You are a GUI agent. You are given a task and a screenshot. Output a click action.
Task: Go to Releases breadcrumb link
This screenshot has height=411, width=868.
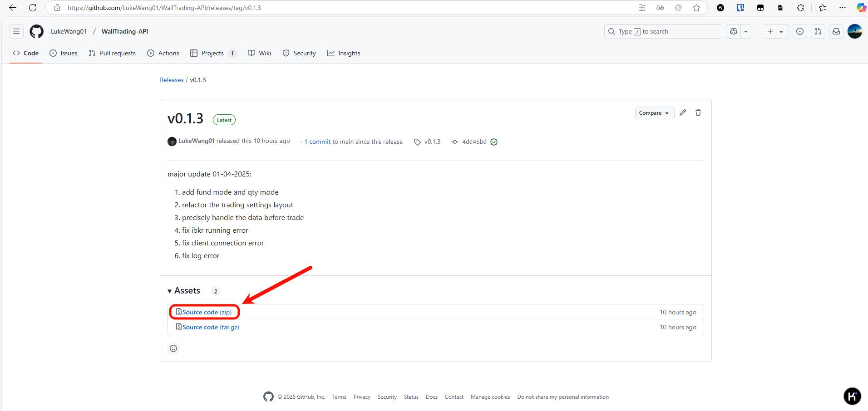tap(172, 80)
